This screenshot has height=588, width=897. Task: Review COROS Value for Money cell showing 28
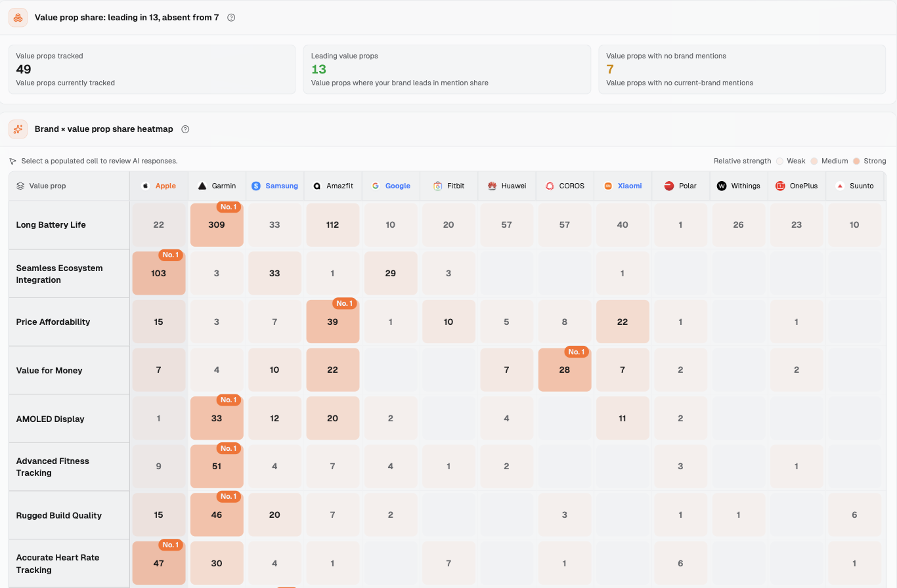tap(565, 370)
